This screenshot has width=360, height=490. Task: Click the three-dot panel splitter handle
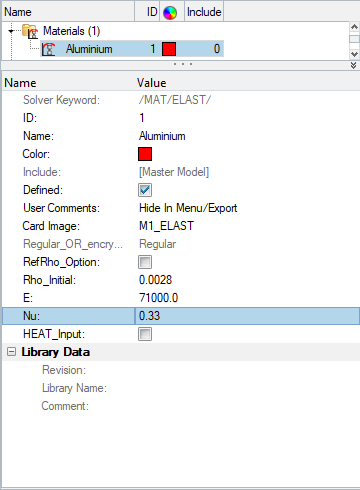[183, 64]
